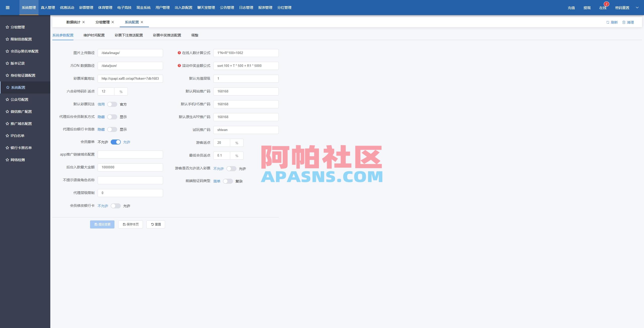This screenshot has width=644, height=328.
Task: Switch to the 维护时间配置 tab
Action: (95, 35)
